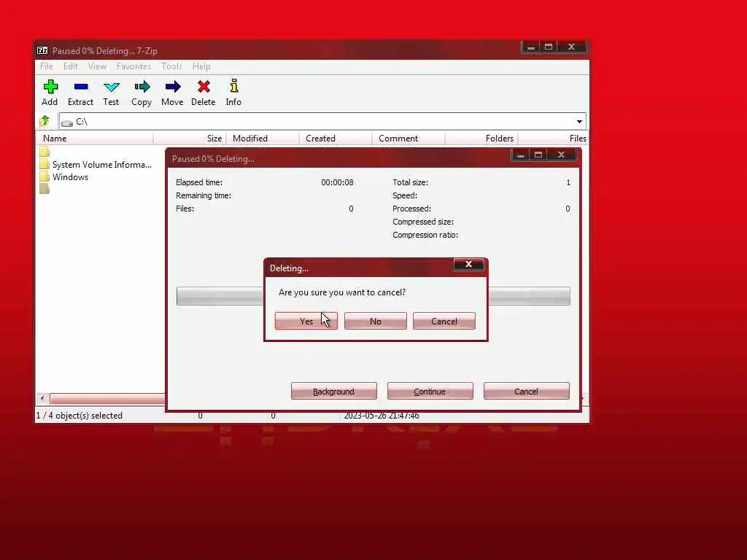747x560 pixels.
Task: Click the elapsed time value 00:00:08
Action: click(x=337, y=182)
